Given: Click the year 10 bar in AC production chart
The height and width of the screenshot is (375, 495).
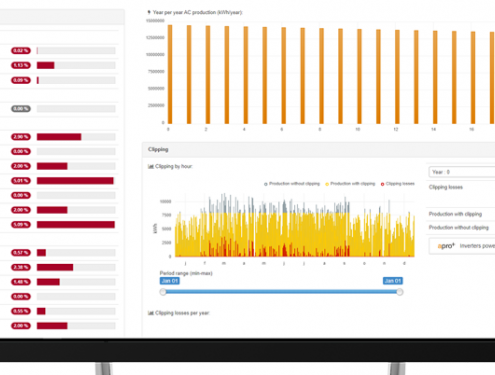Looking at the screenshot, I should click(359, 76).
